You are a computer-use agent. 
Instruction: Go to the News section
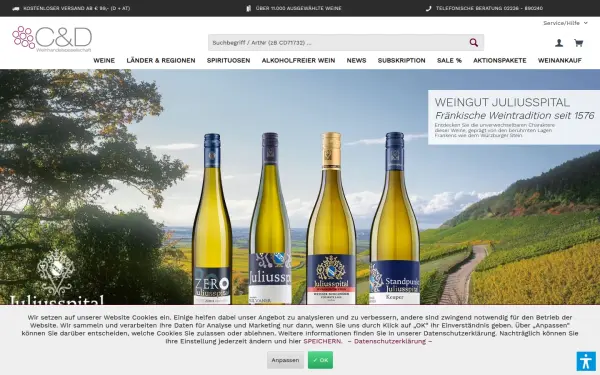coord(356,60)
